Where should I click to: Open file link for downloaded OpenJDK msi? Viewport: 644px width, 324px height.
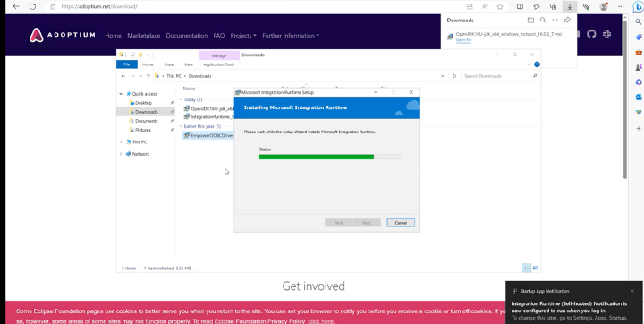pyautogui.click(x=463, y=40)
